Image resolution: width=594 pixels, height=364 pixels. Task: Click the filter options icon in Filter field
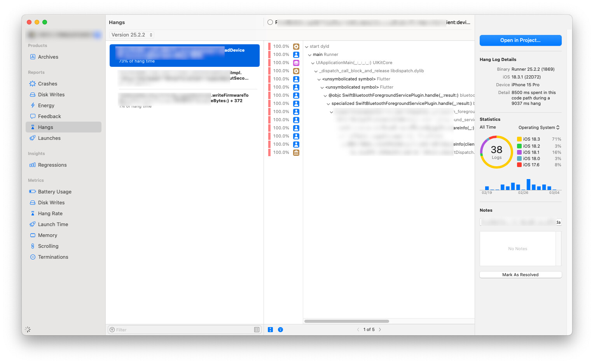pos(257,329)
